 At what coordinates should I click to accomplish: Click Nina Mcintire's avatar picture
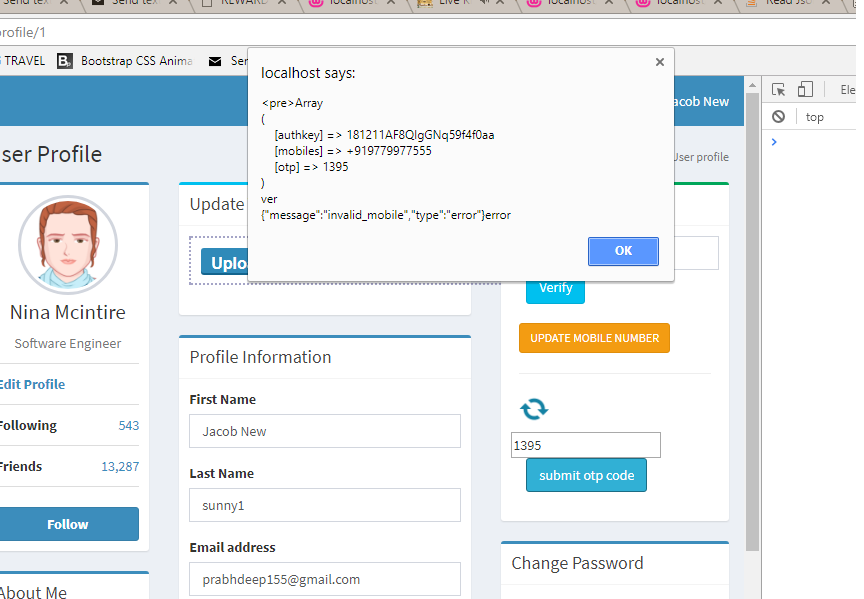coord(68,245)
